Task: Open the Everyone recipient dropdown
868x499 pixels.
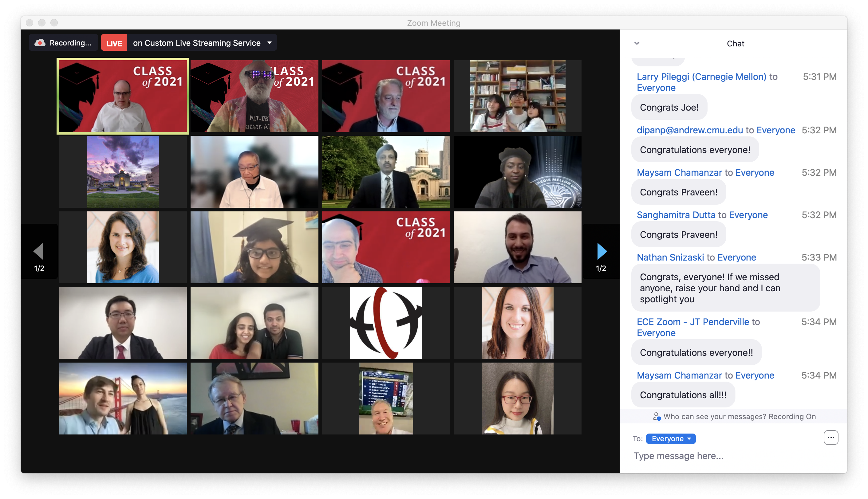Action: (671, 439)
